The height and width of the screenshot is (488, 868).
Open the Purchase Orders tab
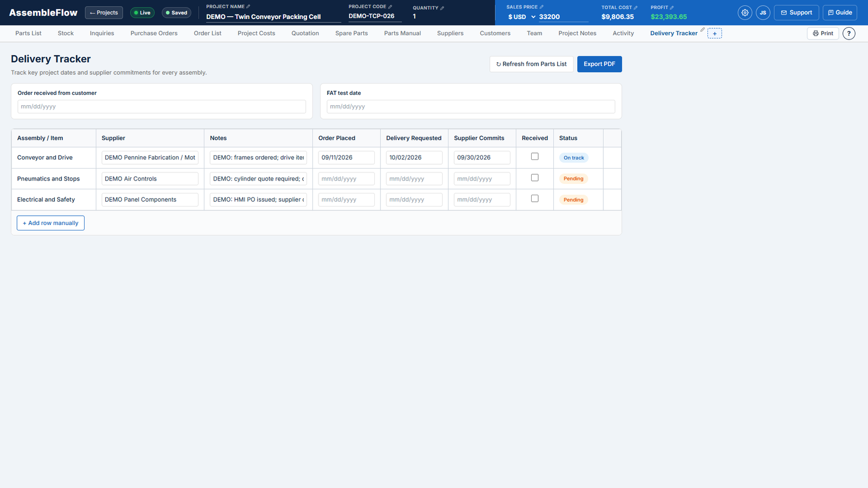pos(154,34)
